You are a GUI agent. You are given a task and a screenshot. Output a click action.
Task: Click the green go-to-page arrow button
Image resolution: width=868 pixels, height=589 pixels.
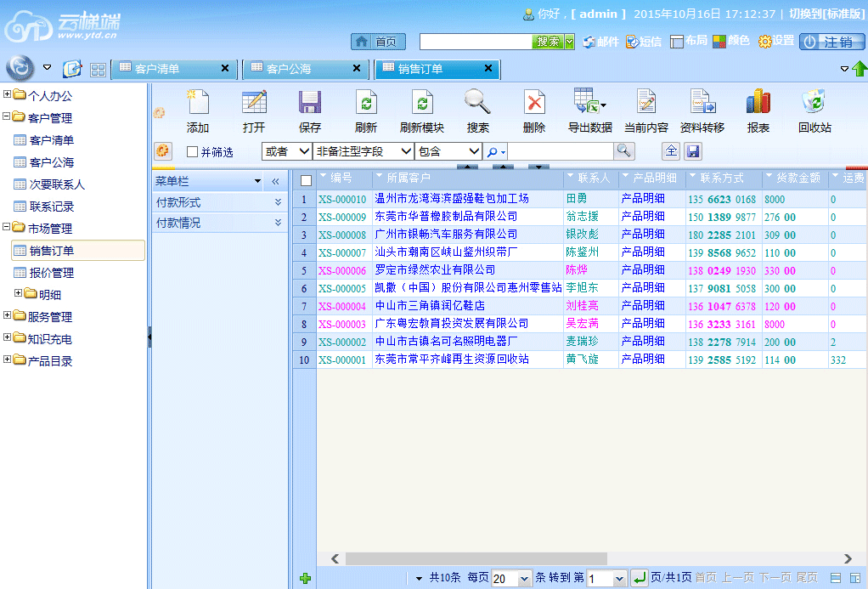coord(639,579)
